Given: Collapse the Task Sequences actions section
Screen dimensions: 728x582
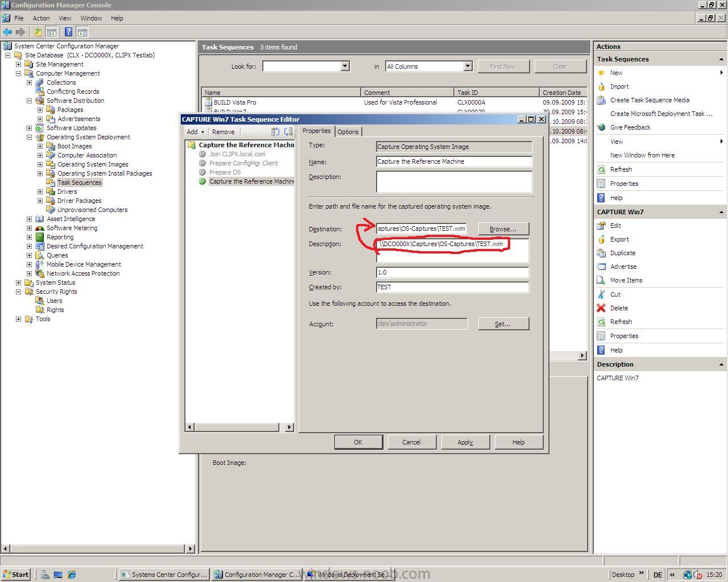Looking at the screenshot, I should click(721, 59).
